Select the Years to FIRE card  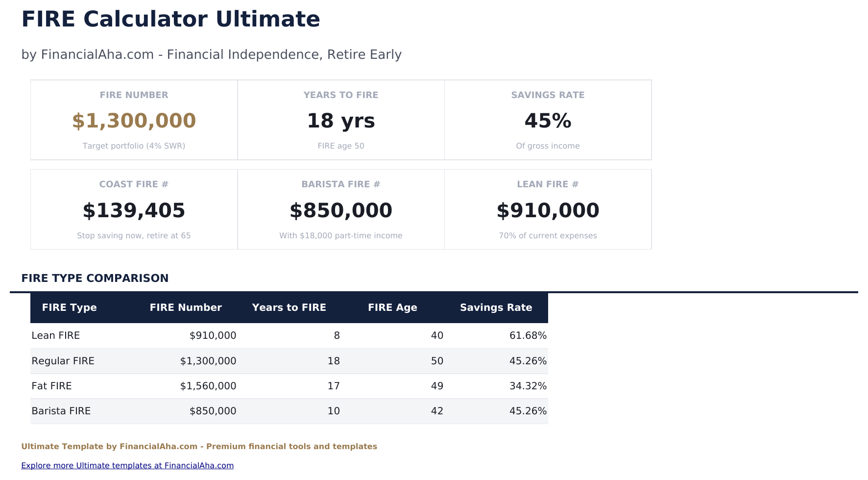point(341,120)
